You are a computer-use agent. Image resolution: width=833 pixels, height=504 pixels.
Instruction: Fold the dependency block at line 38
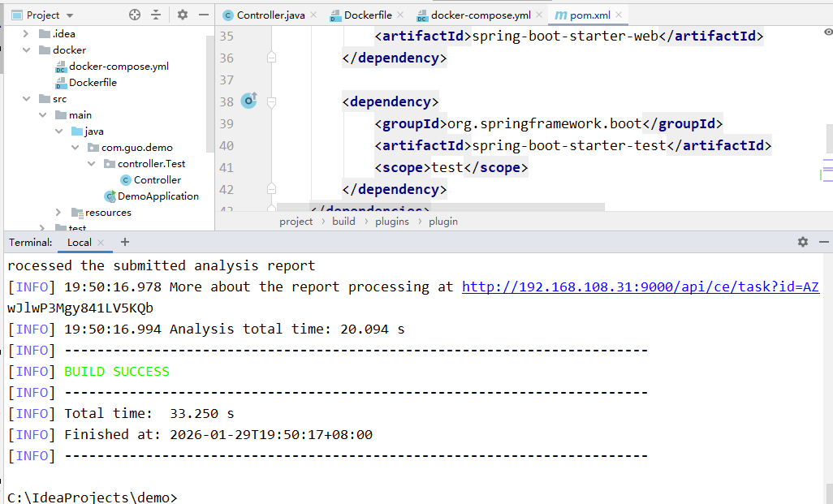pos(271,101)
